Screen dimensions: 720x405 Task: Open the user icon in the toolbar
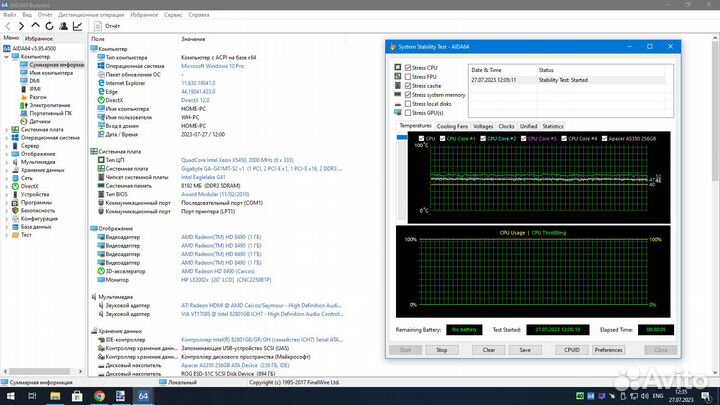(x=63, y=26)
